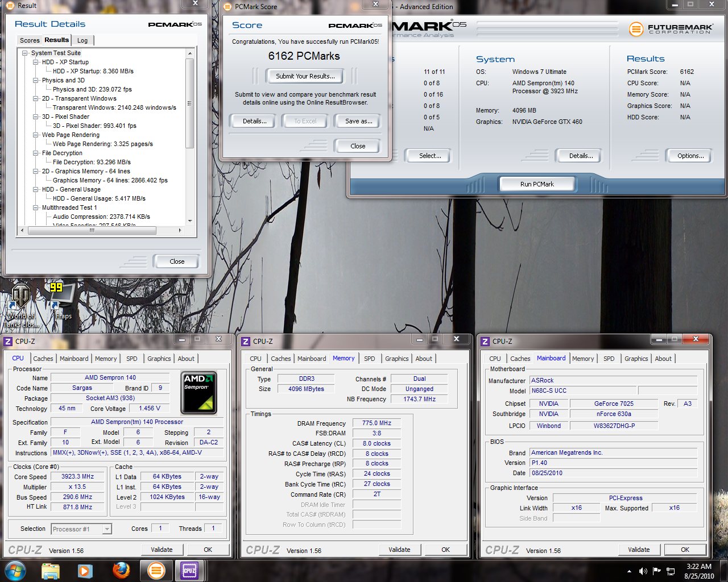This screenshot has width=728, height=582.
Task: Click the Result tree vertical scrollbar up arrow
Action: click(x=190, y=53)
